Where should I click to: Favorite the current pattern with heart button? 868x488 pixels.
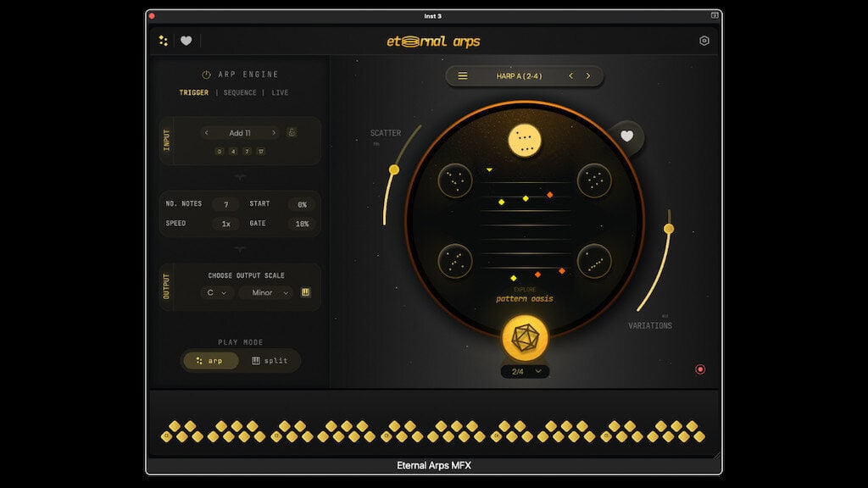[626, 136]
